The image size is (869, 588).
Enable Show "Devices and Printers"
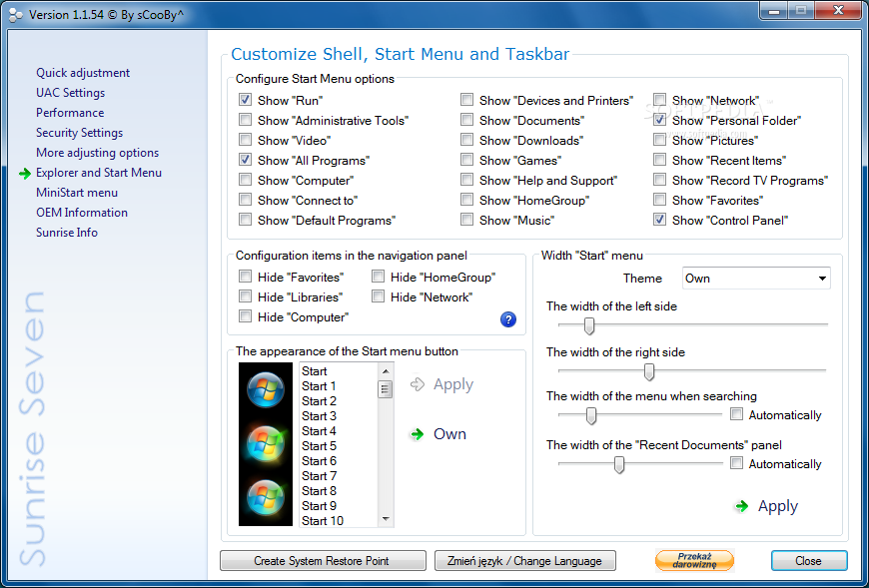tap(466, 100)
